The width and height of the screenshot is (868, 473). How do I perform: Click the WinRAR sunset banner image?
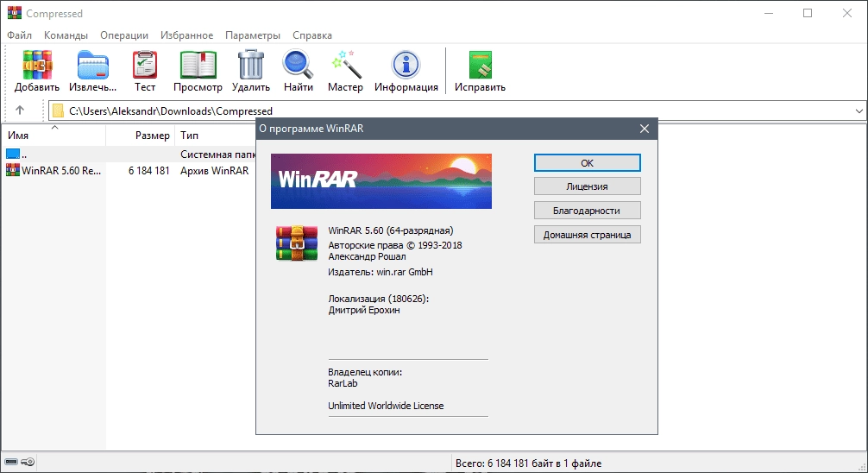[x=381, y=181]
